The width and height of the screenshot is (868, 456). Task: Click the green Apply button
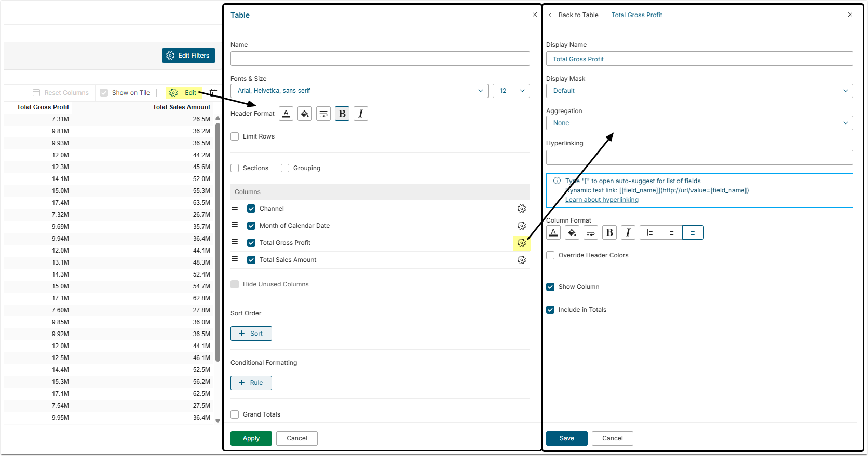pyautogui.click(x=251, y=438)
